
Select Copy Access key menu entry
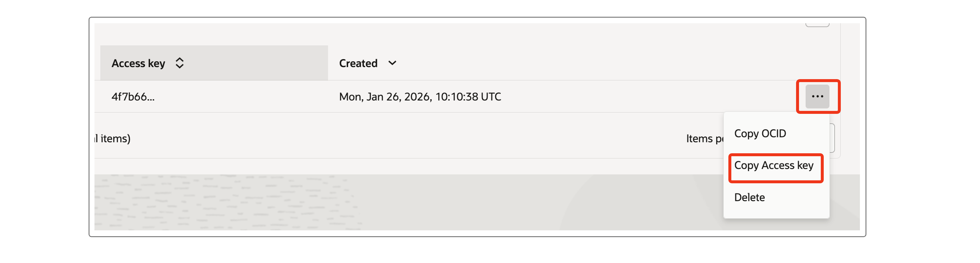click(x=773, y=166)
